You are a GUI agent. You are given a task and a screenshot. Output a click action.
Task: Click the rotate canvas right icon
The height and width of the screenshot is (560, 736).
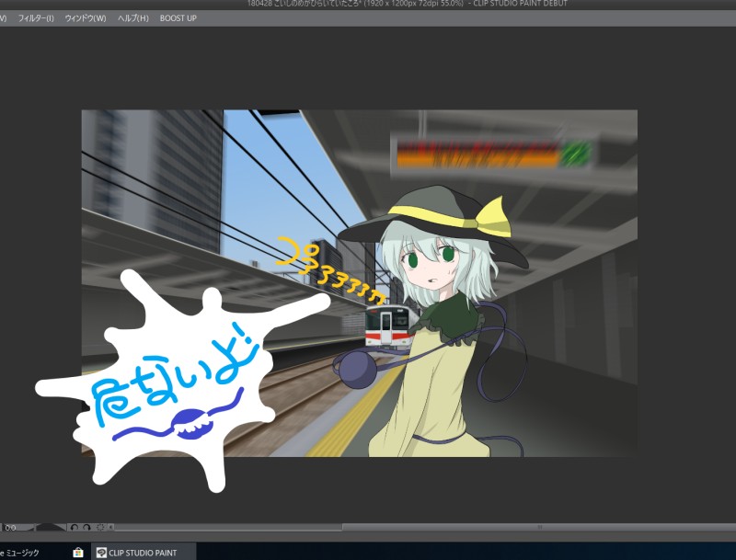(86, 527)
